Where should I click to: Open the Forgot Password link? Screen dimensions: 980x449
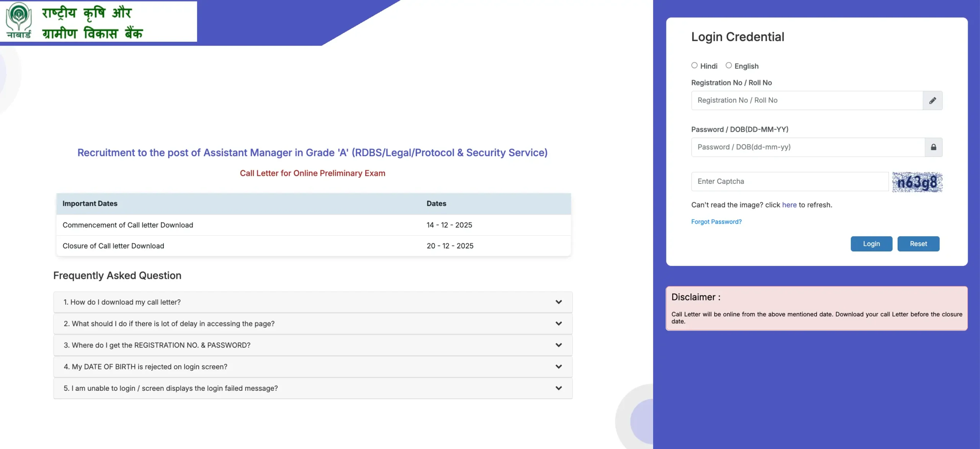pyautogui.click(x=716, y=221)
